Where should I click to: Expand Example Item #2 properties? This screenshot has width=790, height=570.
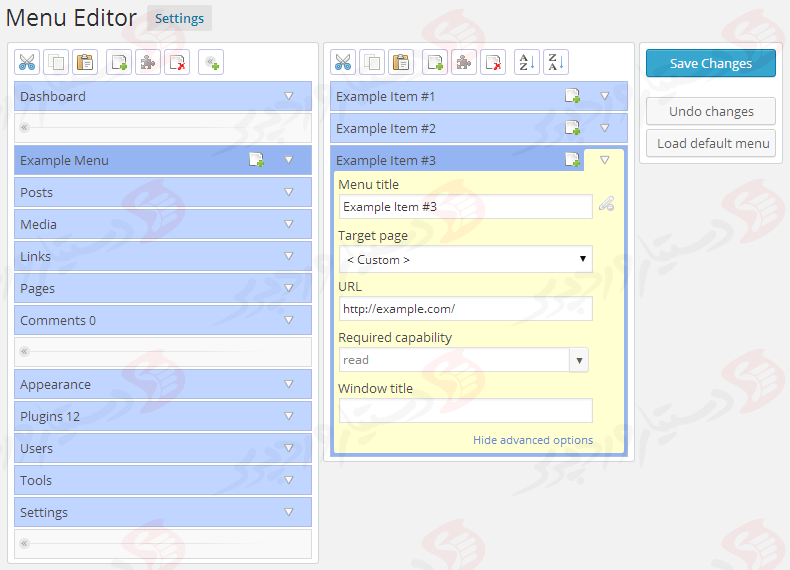(x=605, y=128)
